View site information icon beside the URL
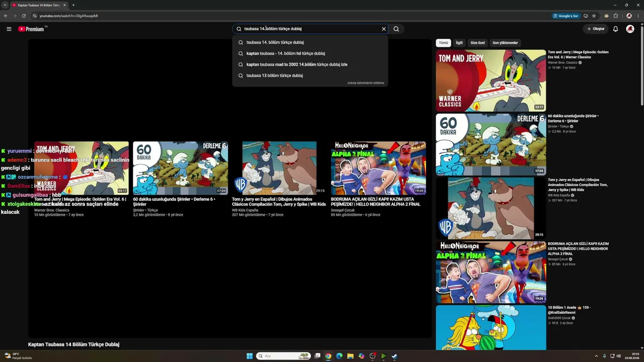The image size is (644, 362). pos(34,16)
